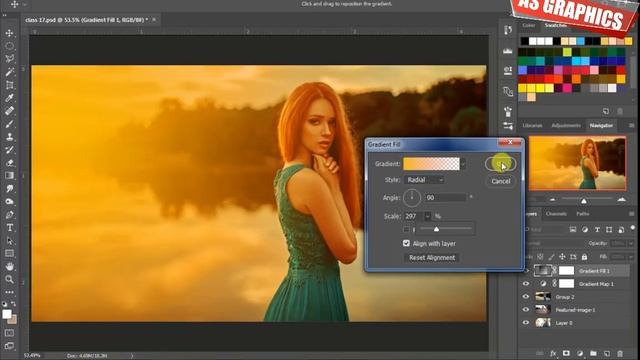This screenshot has width=640, height=360.
Task: Create new adjustment layer icon
Action: (580, 353)
